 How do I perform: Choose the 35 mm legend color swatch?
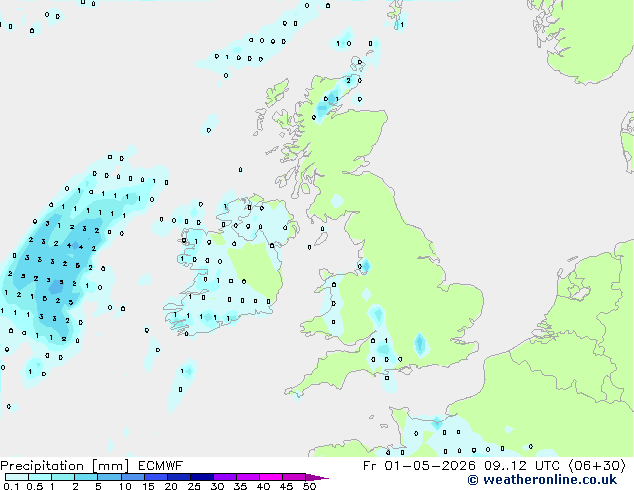247,477
